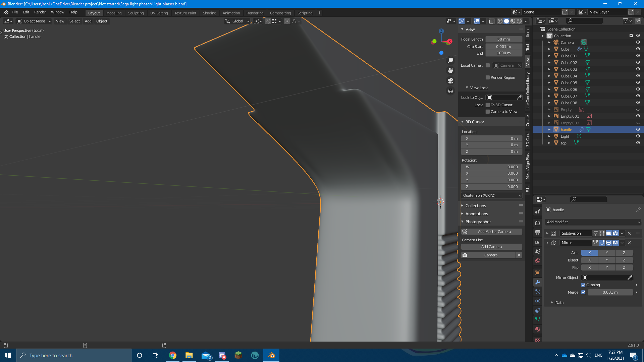Screen dimensions: 644x362
Task: Open World properties tab
Action: click(538, 261)
